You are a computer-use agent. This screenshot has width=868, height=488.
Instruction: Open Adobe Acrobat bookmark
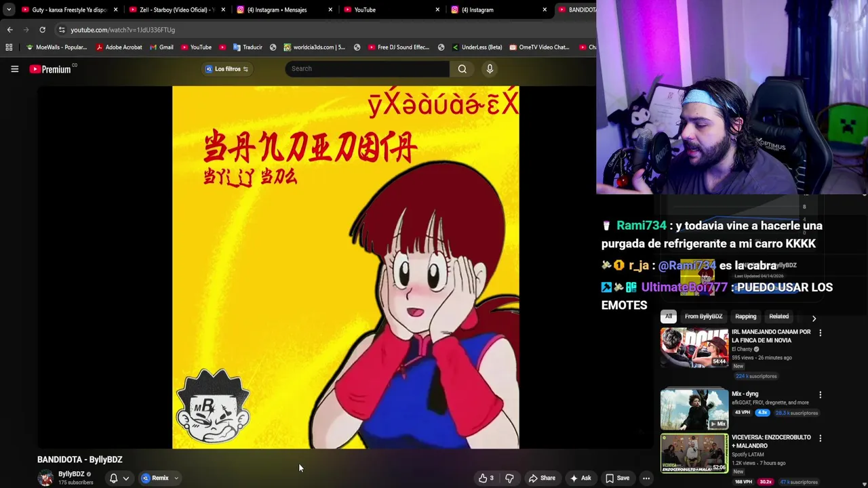[x=119, y=47]
